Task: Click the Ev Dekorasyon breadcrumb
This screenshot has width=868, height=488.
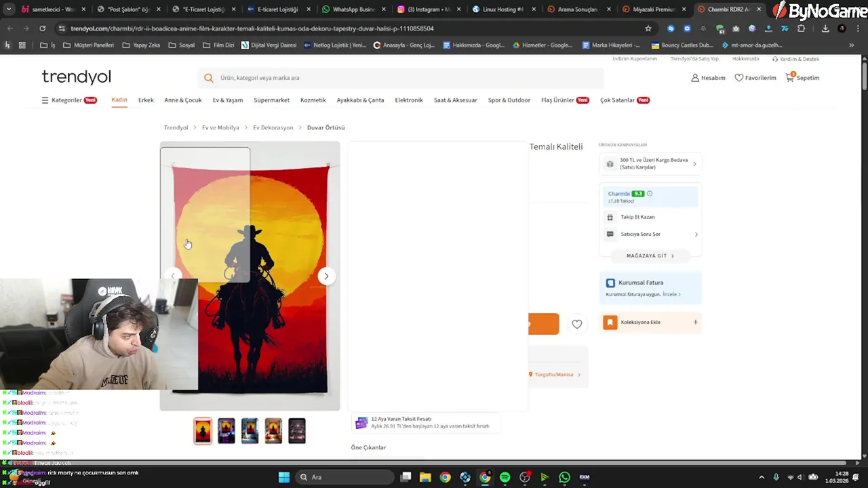Action: pyautogui.click(x=273, y=127)
